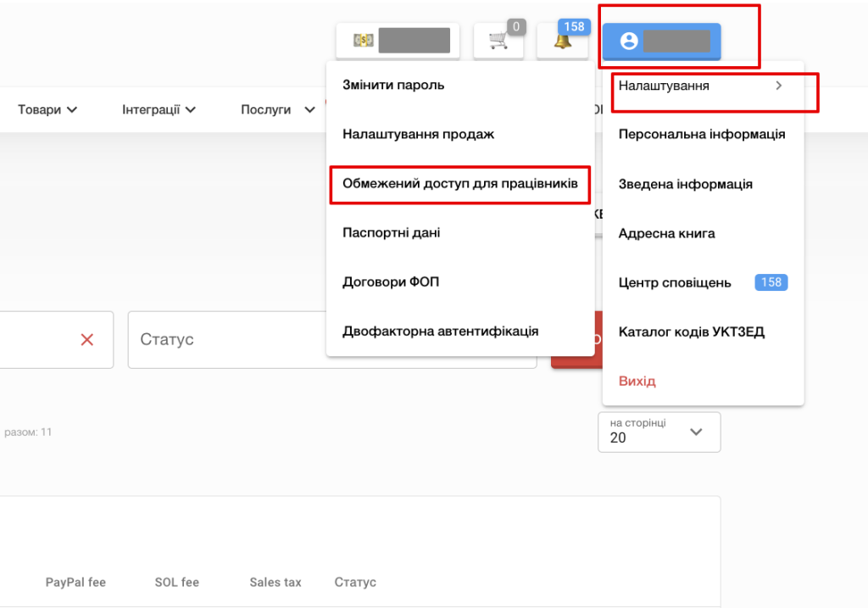868x608 pixels.
Task: Open Двофакторна автентифікація settings
Action: pos(440,331)
